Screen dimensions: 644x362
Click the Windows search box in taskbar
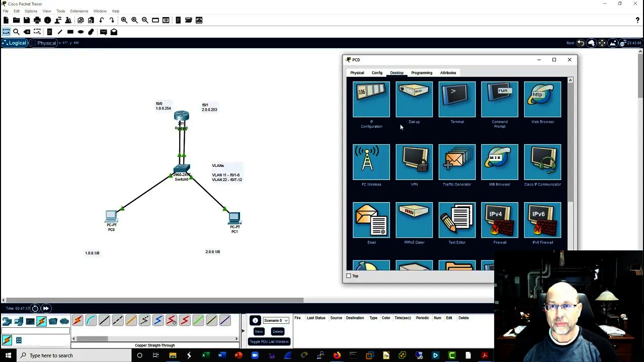point(74,355)
